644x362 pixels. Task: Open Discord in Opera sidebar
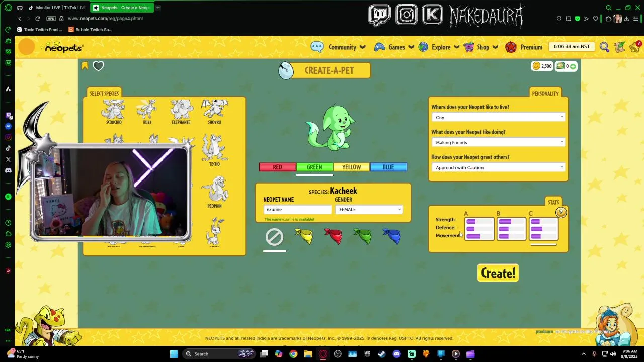click(x=8, y=170)
